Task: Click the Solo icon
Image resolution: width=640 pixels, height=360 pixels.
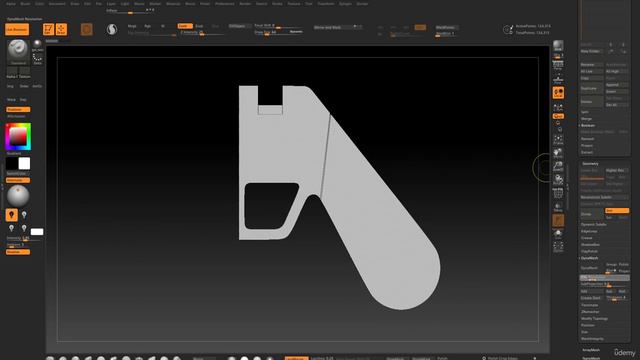Action: tap(558, 233)
